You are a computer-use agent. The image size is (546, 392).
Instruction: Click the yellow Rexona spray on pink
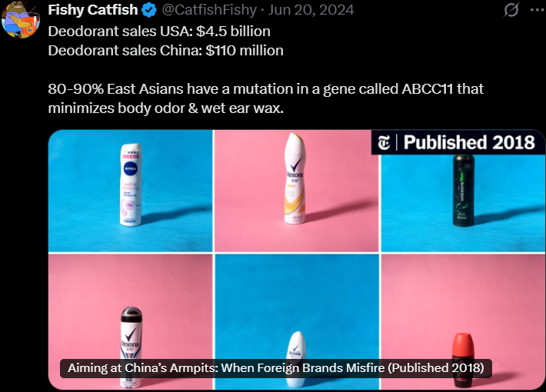tap(295, 178)
